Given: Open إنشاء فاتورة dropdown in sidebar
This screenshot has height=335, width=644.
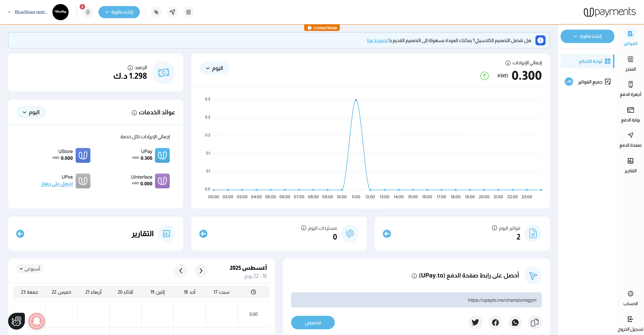Looking at the screenshot, I should click(x=587, y=36).
